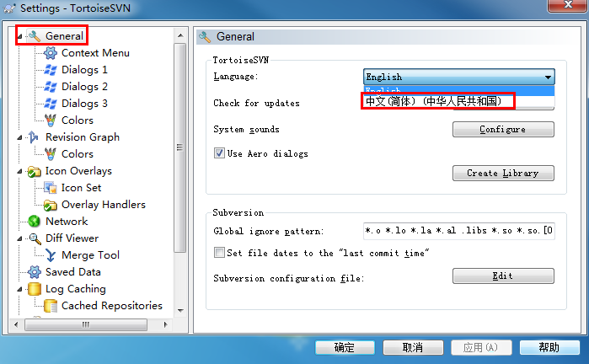This screenshot has height=364, width=589.
Task: Click the tree vertical scrollbar thumb
Action: coord(180,147)
